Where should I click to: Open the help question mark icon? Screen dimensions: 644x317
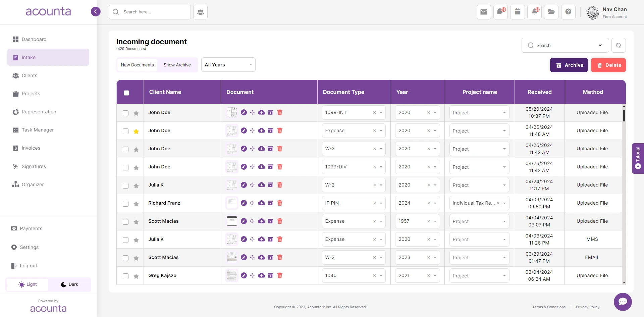[568, 12]
